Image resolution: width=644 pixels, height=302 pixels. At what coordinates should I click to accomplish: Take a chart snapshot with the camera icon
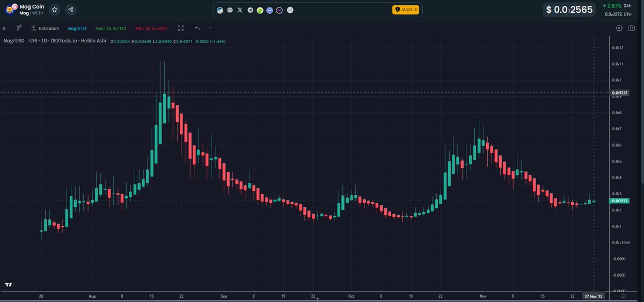(631, 28)
